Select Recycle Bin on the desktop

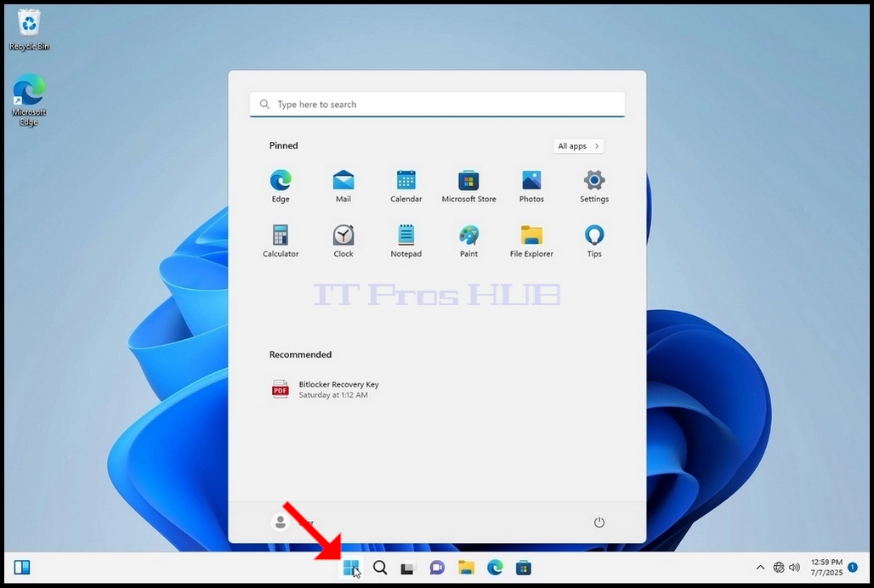point(29,30)
